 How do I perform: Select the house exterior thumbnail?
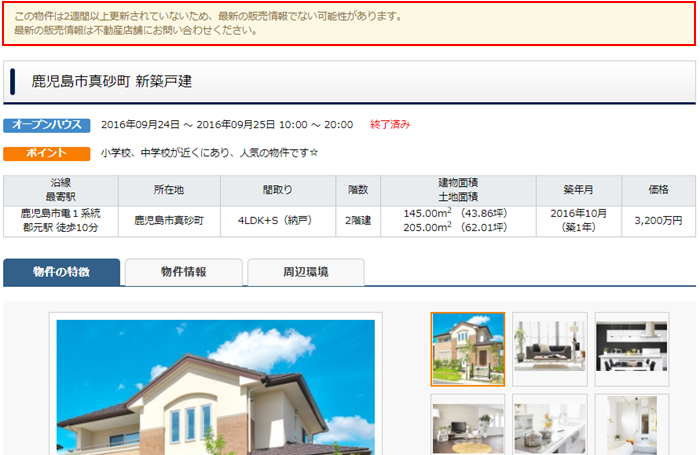(x=468, y=349)
